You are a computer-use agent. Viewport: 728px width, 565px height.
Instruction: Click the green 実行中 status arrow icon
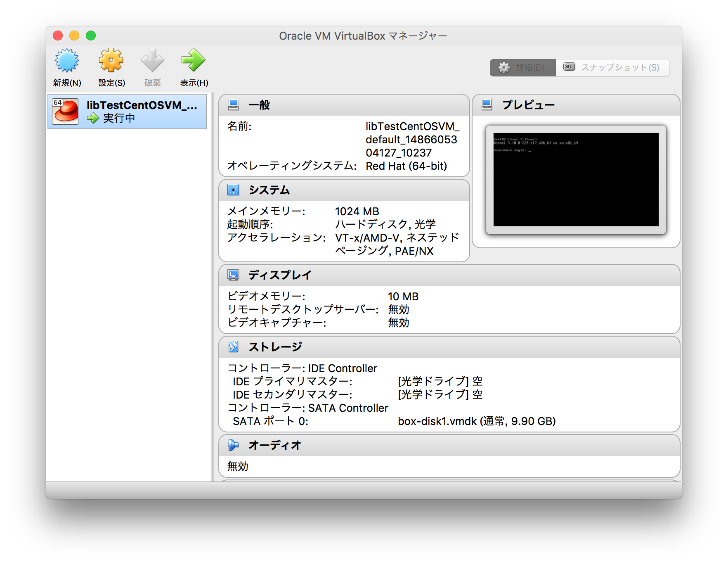click(92, 119)
